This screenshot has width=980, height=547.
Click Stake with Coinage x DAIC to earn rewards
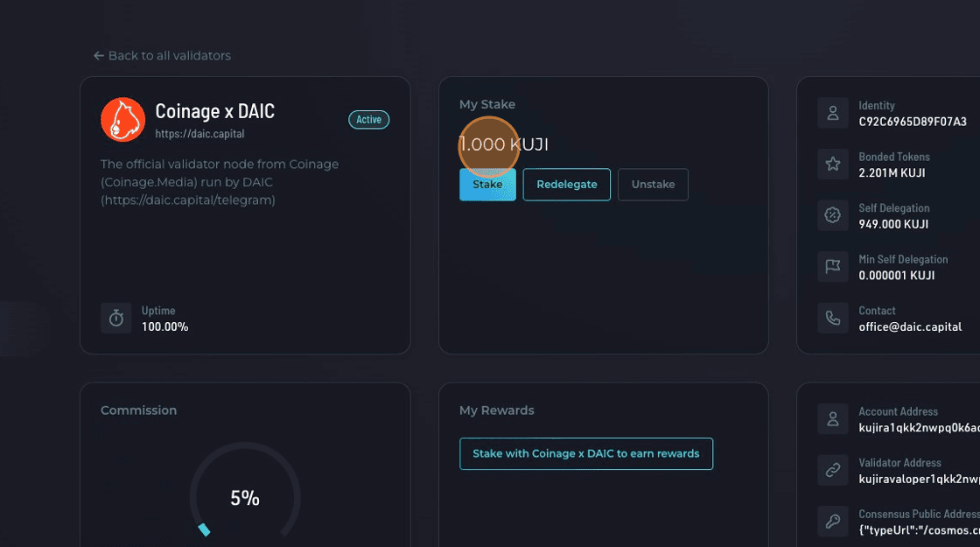[585, 454]
